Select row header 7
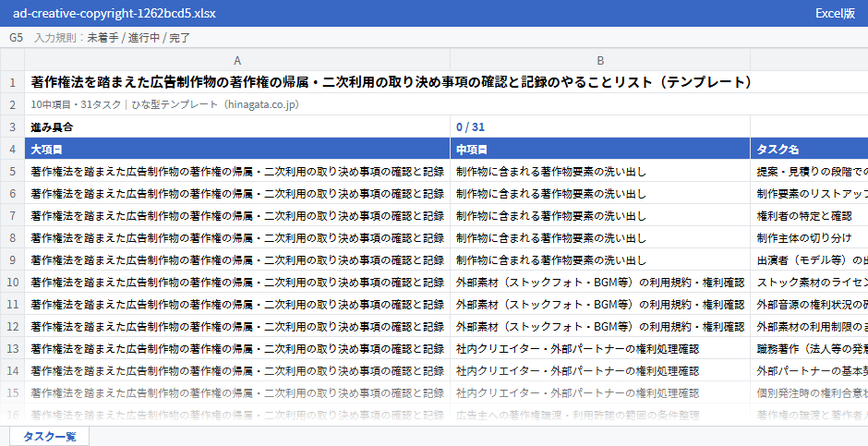Image resolution: width=868 pixels, height=446 pixels. coord(12,215)
